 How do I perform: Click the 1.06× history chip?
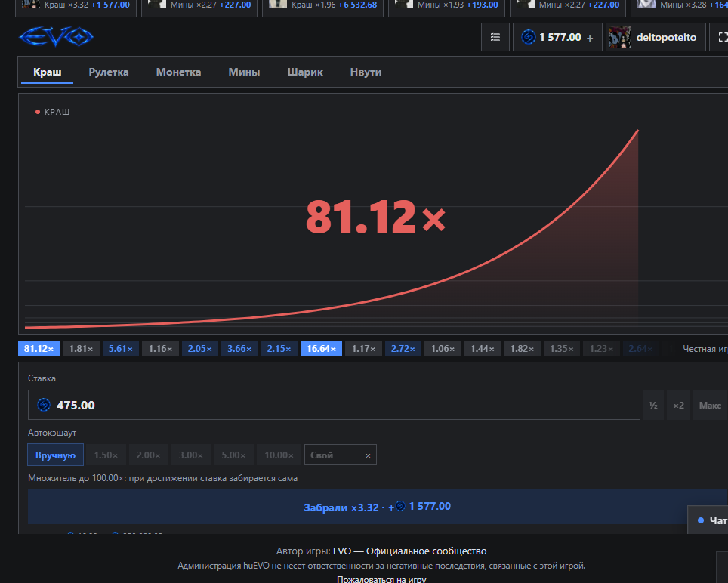(x=443, y=349)
